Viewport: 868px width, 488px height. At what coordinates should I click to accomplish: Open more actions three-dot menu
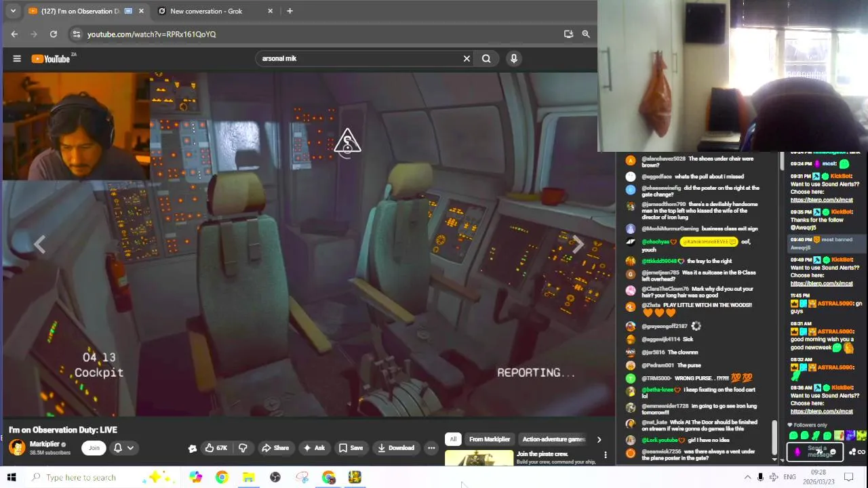(431, 447)
